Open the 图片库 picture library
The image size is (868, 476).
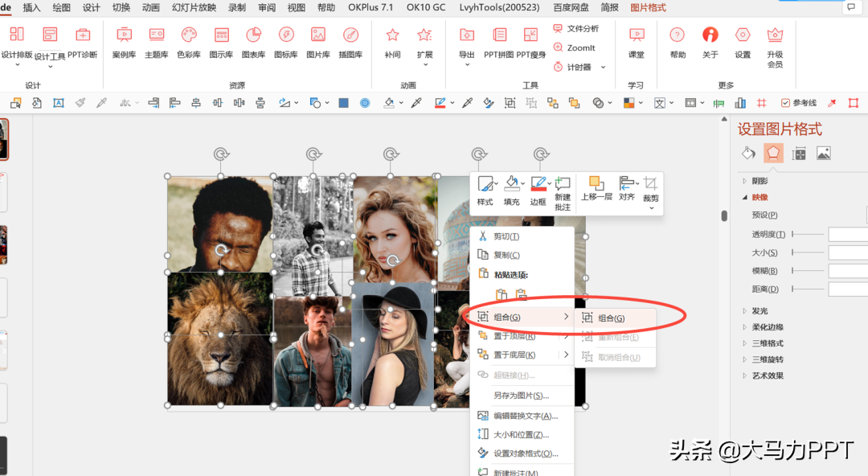(x=318, y=43)
